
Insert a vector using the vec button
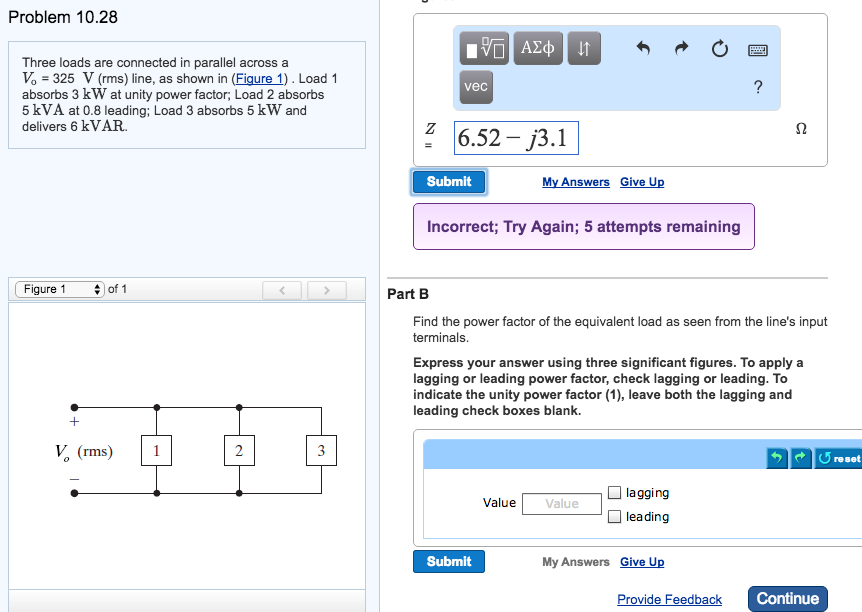(x=475, y=87)
